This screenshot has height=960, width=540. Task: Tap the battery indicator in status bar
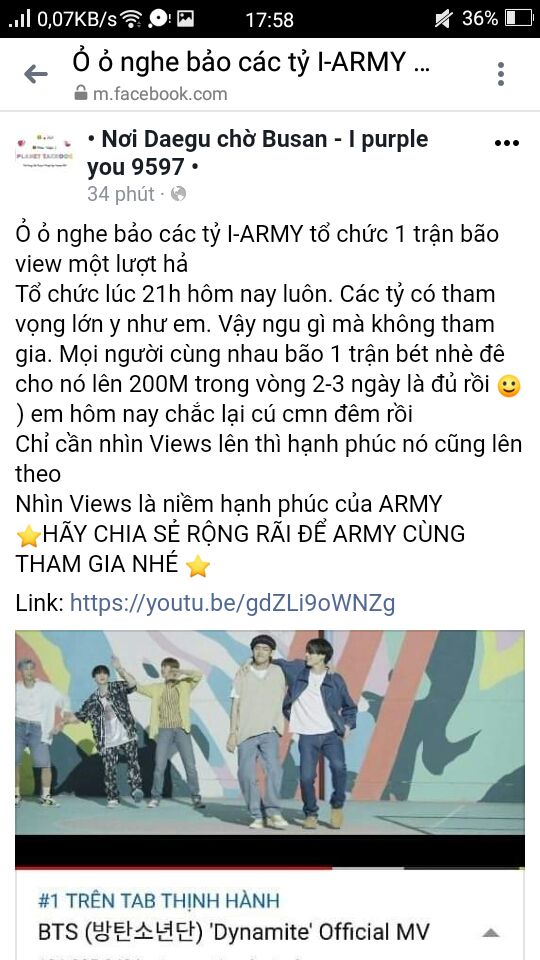(519, 19)
